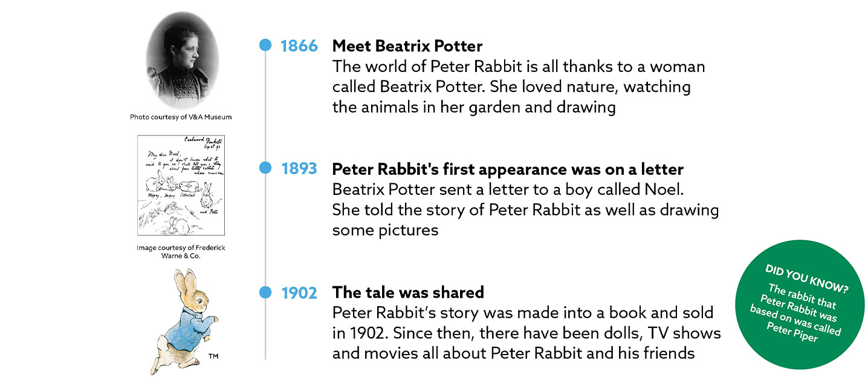Click the 1866 timeline dot
Screen dimensions: 868x380
tap(265, 45)
